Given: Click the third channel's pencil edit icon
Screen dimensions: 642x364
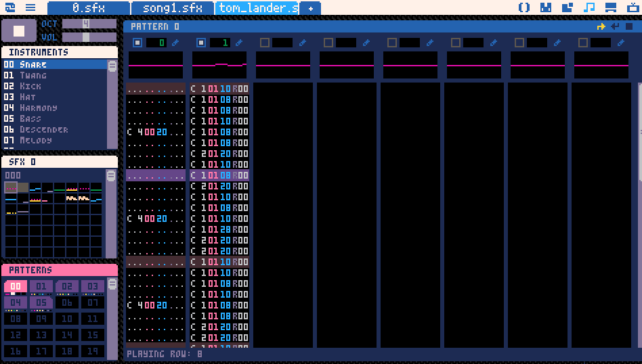Looking at the screenshot, I should tap(303, 43).
